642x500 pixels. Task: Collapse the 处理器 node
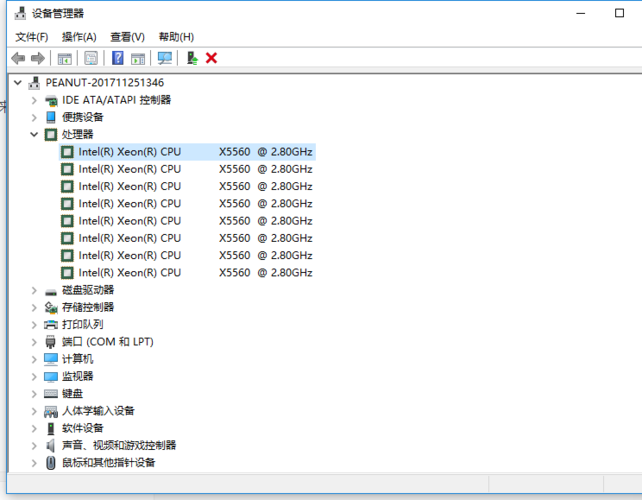point(34,134)
